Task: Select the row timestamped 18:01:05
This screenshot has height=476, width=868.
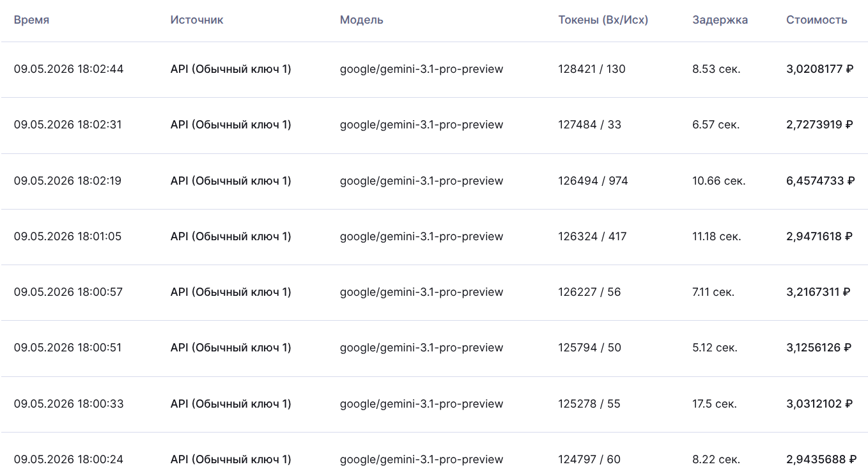Action: coord(434,237)
